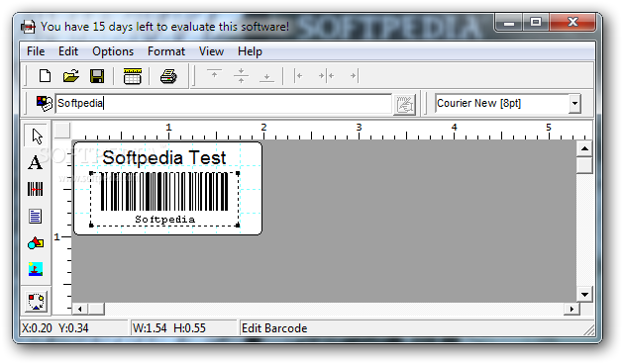
Task: Open the Help menu
Action: pos(250,51)
